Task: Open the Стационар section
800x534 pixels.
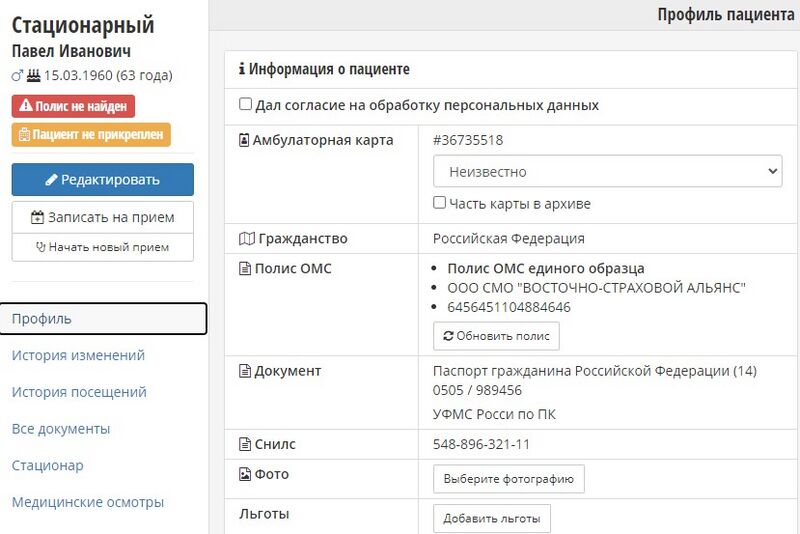Action: [x=47, y=465]
